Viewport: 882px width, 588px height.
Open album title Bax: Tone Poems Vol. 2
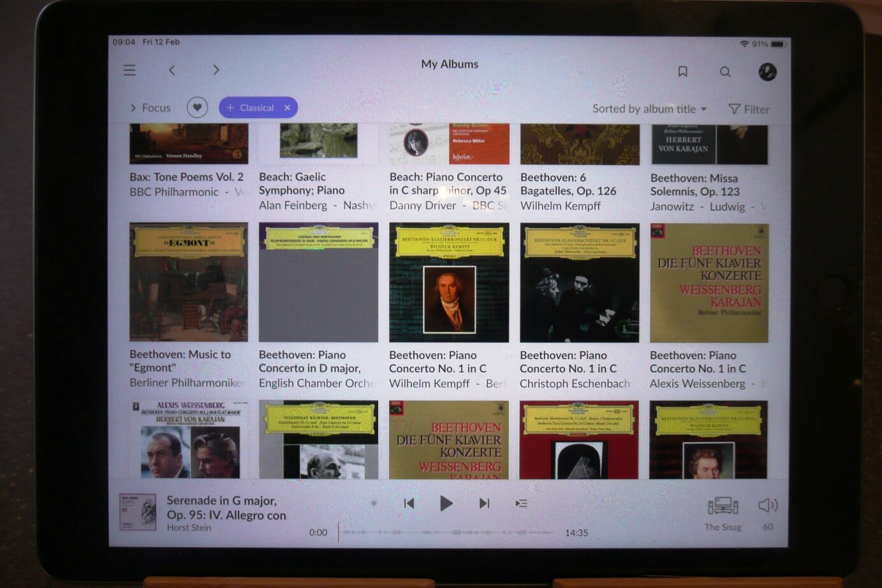[x=186, y=177]
